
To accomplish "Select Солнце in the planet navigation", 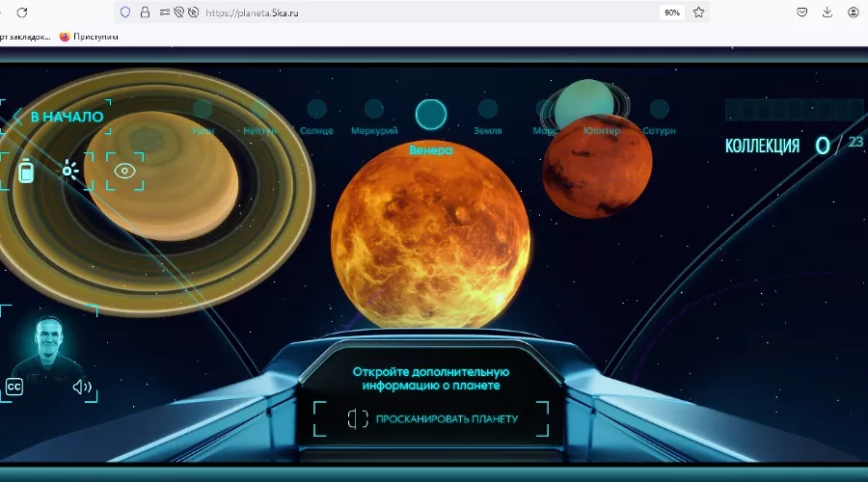I will click(x=316, y=119).
